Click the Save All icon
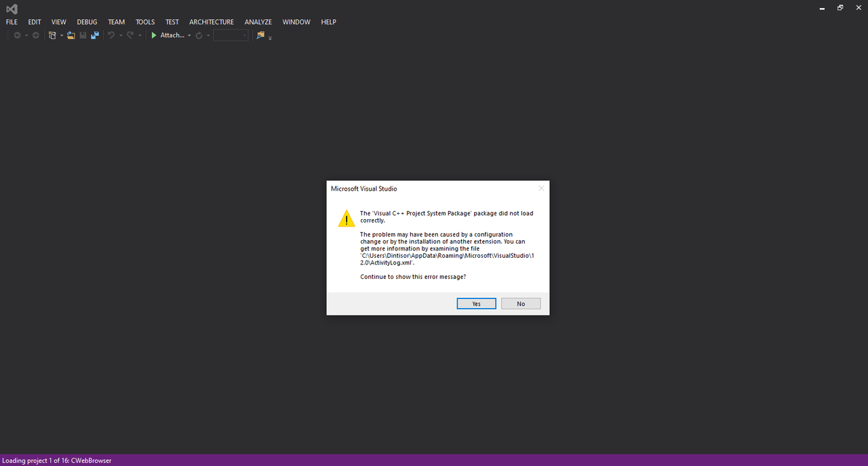 pos(94,35)
